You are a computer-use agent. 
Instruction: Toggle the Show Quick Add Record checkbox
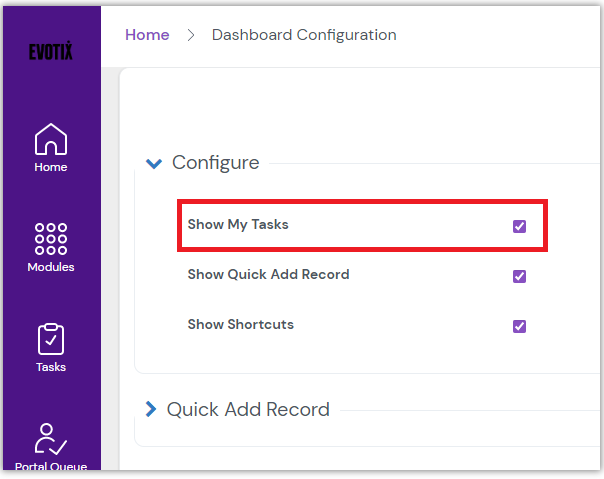click(x=519, y=276)
